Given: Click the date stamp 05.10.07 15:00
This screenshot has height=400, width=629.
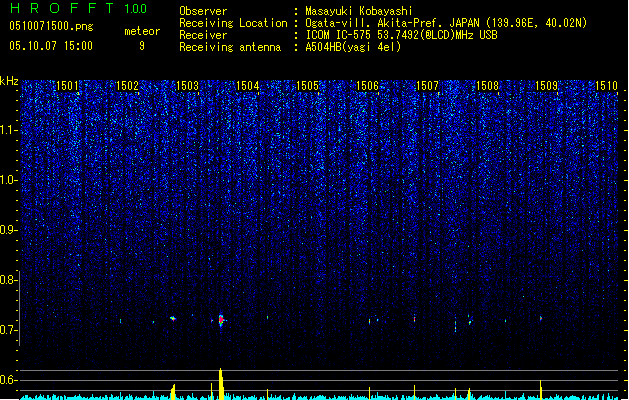Looking at the screenshot, I should coord(51,46).
